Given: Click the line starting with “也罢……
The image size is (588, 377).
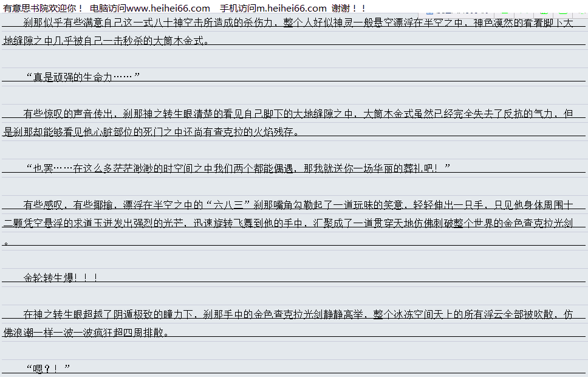Looking at the screenshot, I should (x=238, y=168).
